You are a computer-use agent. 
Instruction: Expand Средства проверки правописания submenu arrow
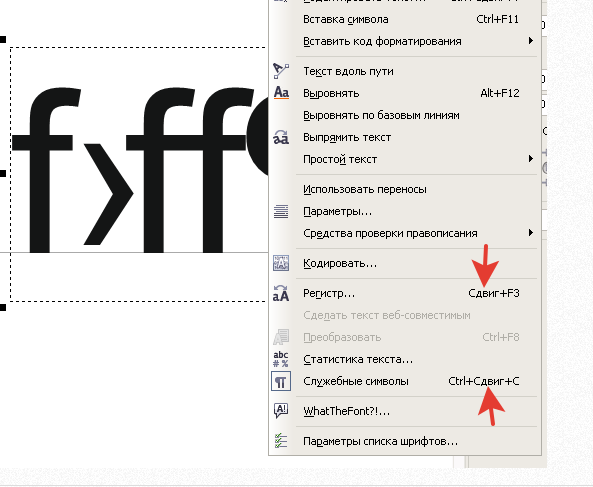(x=531, y=233)
